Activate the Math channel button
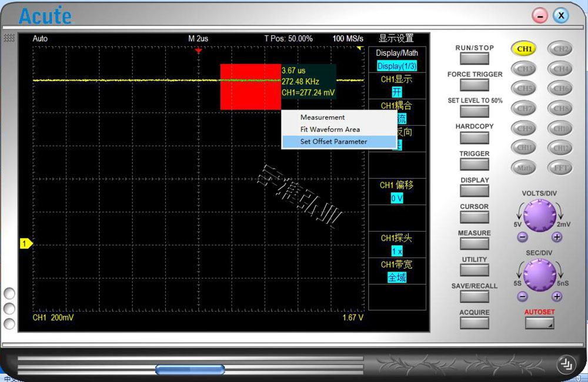This screenshot has width=588, height=382. 524,168
